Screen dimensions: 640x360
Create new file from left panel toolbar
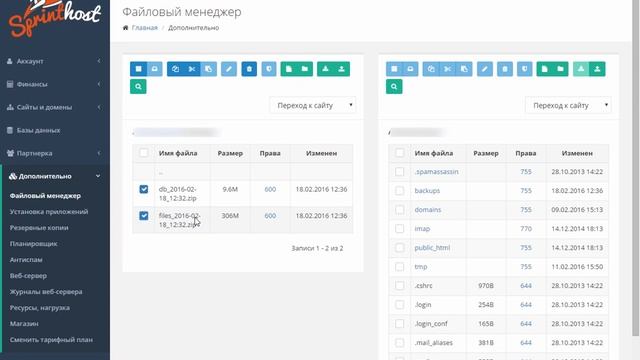289,69
